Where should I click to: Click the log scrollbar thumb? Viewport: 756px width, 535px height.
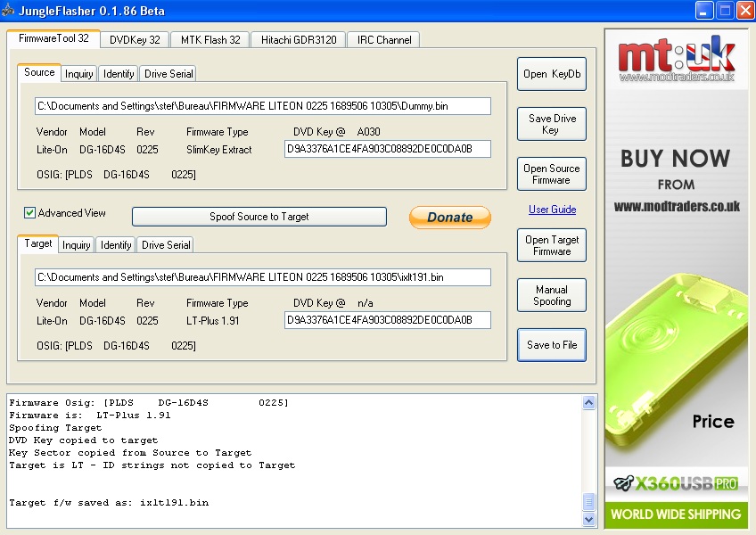tap(588, 502)
